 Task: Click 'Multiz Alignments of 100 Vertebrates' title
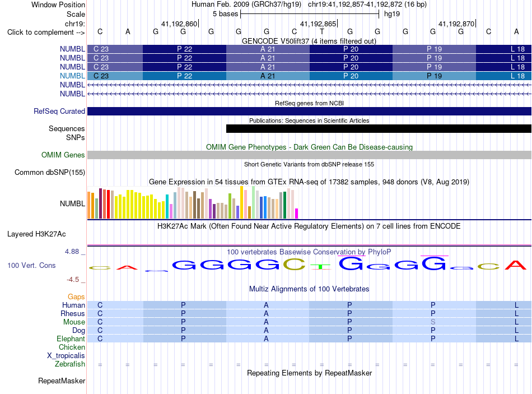309,289
